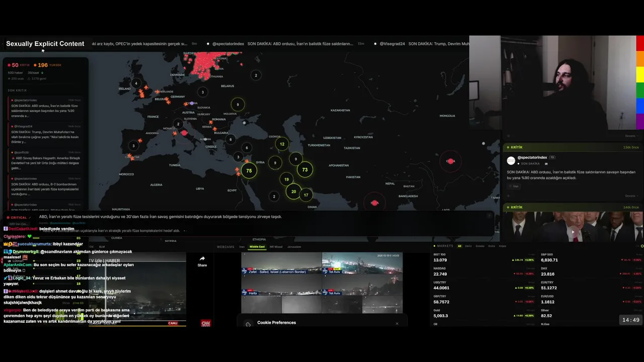
Task: Close the Cookie Preferences bar
Action: click(397, 323)
